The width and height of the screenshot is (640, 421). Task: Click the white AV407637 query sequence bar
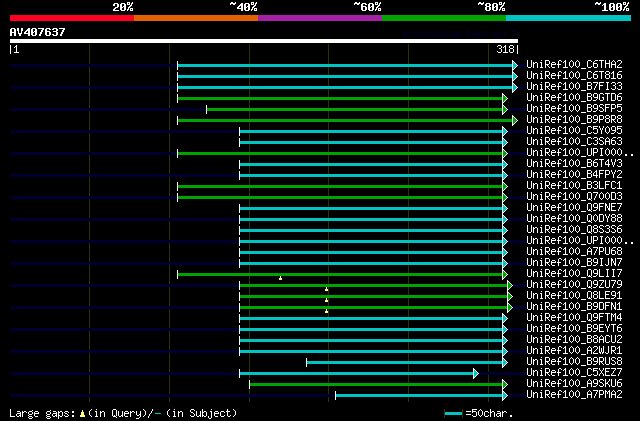pyautogui.click(x=264, y=41)
